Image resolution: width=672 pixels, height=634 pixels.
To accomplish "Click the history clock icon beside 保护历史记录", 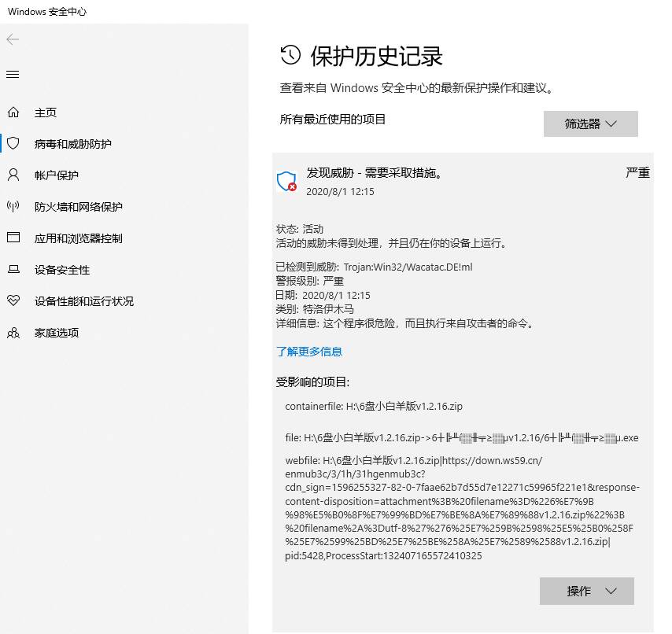I will (x=290, y=55).
